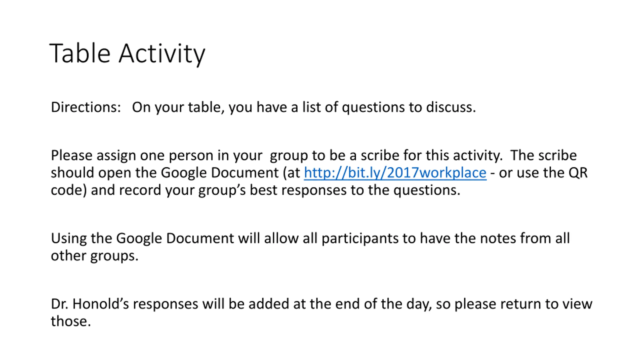This screenshot has width=644, height=362.
Task: Click the final word those
Action: click(x=71, y=321)
